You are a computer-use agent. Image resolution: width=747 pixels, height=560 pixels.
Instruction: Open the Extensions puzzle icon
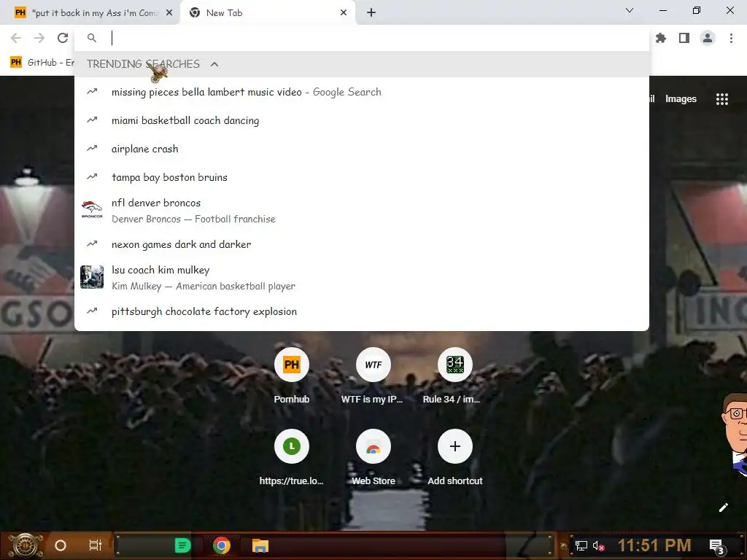[x=660, y=38]
